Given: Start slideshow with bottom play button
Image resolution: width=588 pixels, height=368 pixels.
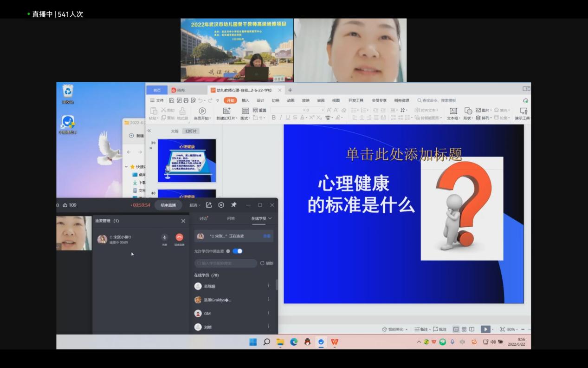Looking at the screenshot, I should click(485, 329).
